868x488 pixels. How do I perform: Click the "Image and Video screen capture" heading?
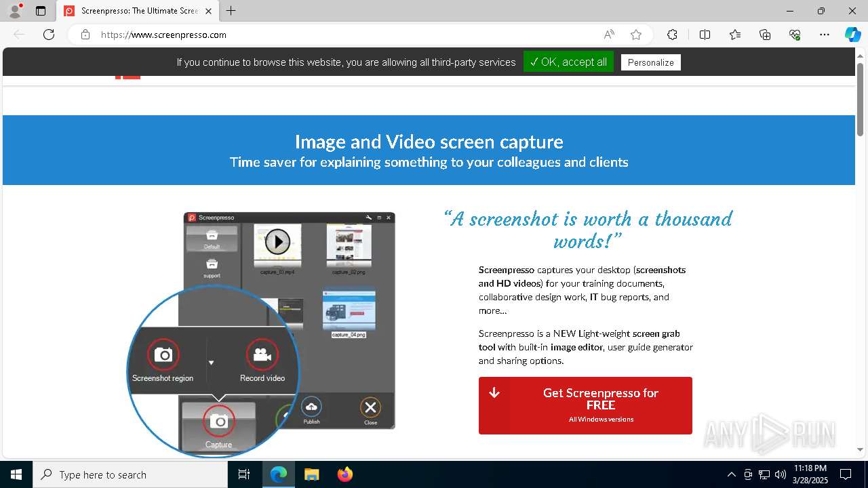[x=429, y=141]
